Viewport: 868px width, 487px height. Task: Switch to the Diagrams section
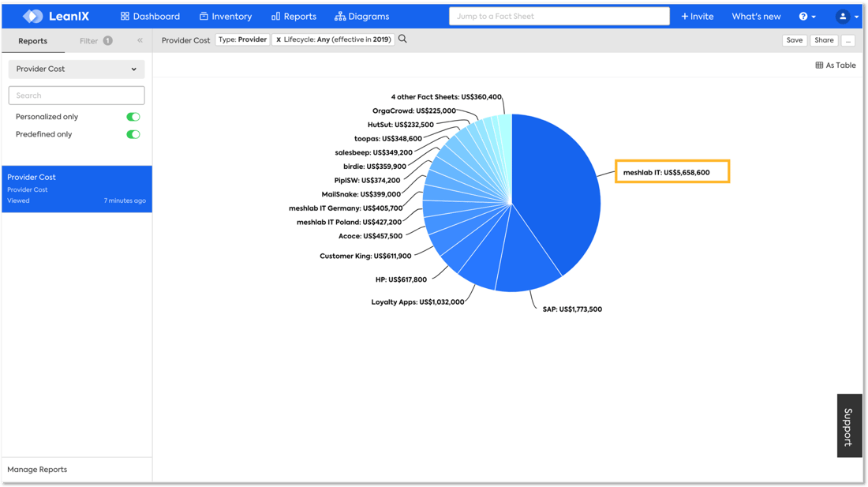[x=361, y=16]
